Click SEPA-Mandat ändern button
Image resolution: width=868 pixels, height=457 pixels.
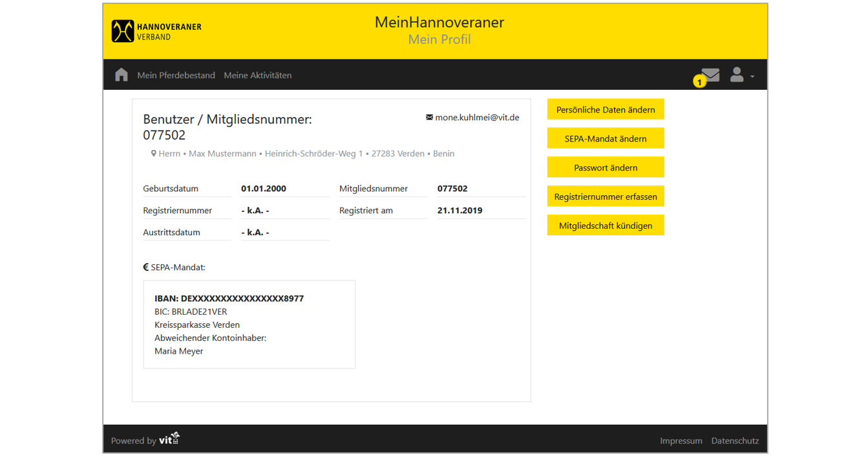(x=606, y=138)
